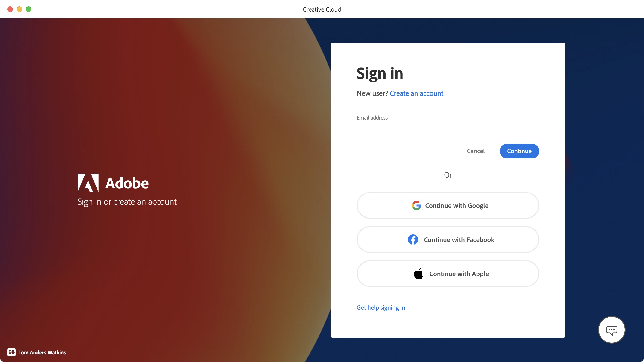The height and width of the screenshot is (362, 644).
Task: Click the Apple logo icon
Action: pos(418,273)
